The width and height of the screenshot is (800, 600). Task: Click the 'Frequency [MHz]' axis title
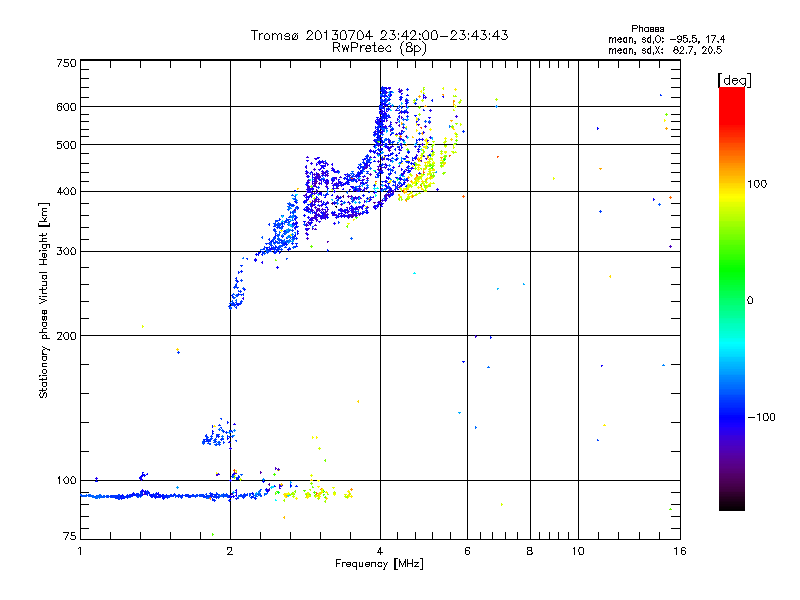(379, 564)
